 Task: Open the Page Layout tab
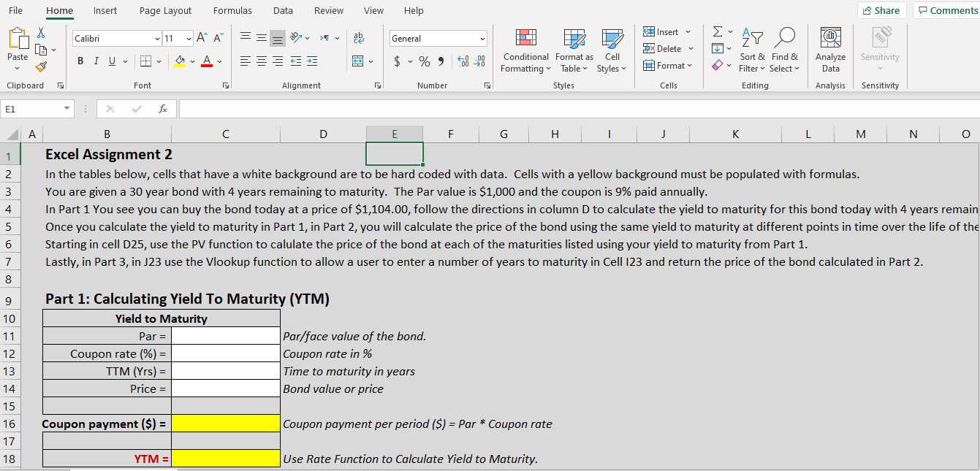tap(165, 11)
